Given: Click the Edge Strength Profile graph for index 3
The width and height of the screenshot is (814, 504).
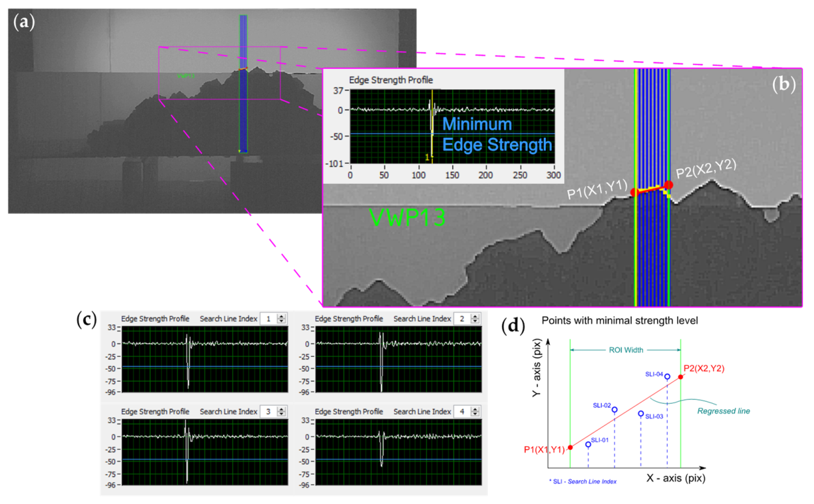Looking at the screenshot, I should tap(205, 453).
